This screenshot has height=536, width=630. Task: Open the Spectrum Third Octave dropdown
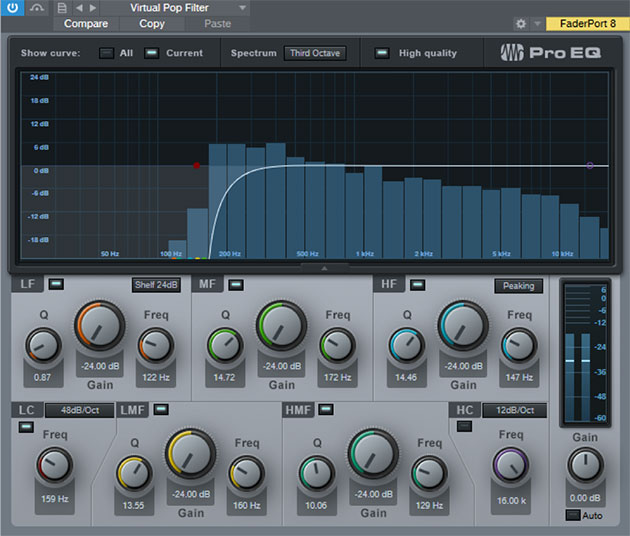coord(315,53)
